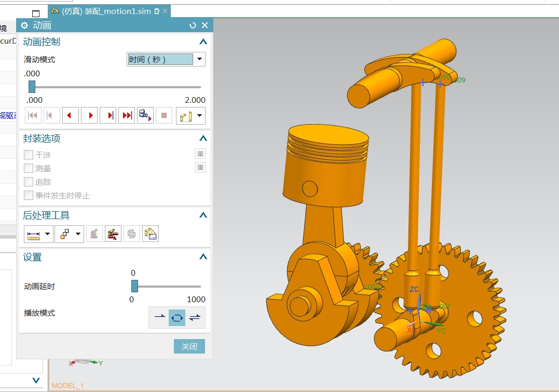Screen dimensions: 559x392
Task: Toggle 事件发生时停止 checkbox
Action: click(29, 195)
